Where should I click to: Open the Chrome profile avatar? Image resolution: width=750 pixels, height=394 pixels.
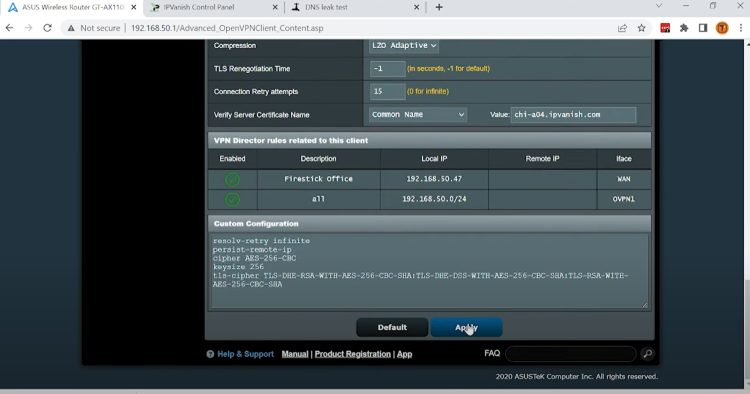722,28
